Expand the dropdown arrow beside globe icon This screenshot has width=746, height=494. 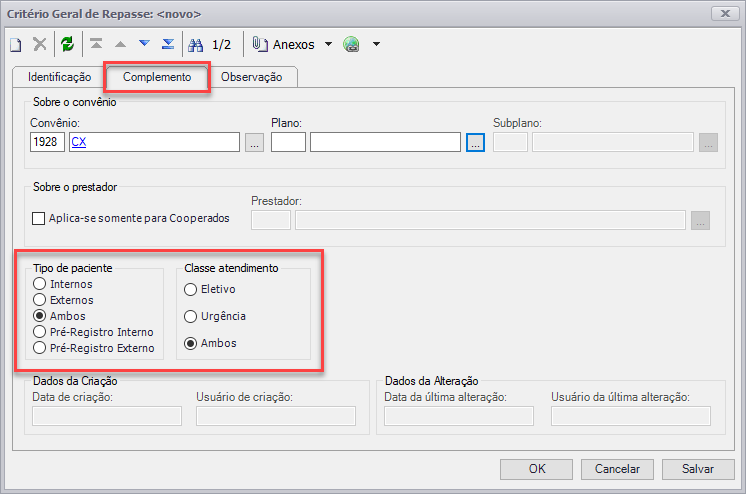point(376,44)
